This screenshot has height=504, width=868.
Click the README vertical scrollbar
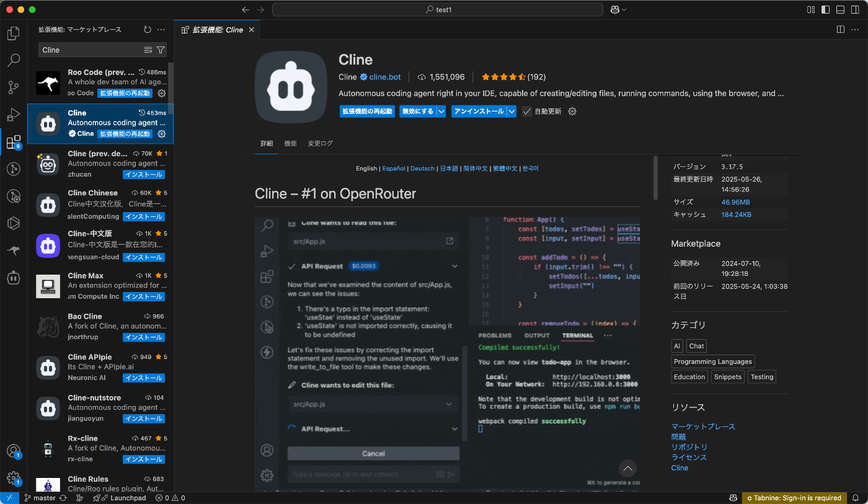pos(656,178)
